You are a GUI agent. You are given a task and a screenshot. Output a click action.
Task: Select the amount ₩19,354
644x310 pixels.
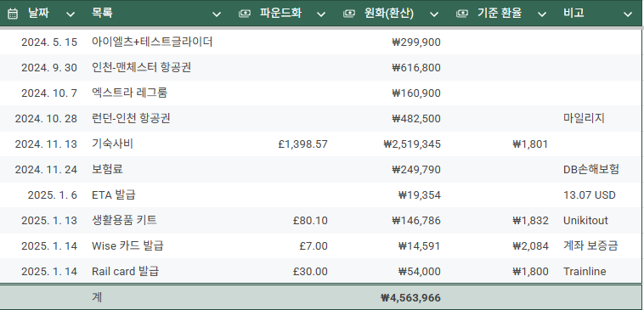pos(420,195)
